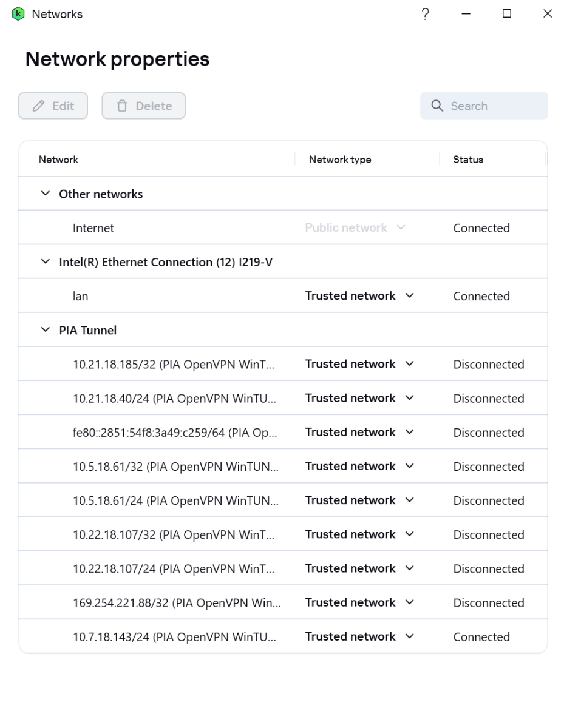Sort by the Network type column header

point(340,160)
